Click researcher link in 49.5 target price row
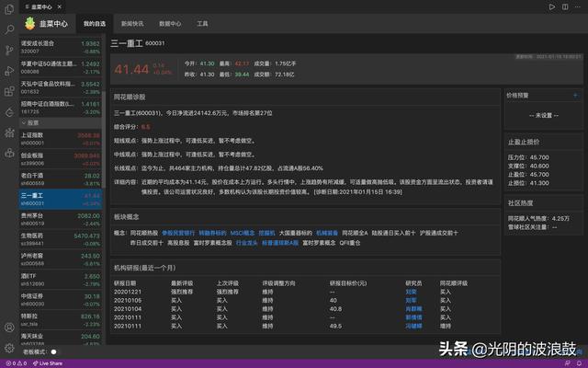Screen dimensions: 588x368 413,326
